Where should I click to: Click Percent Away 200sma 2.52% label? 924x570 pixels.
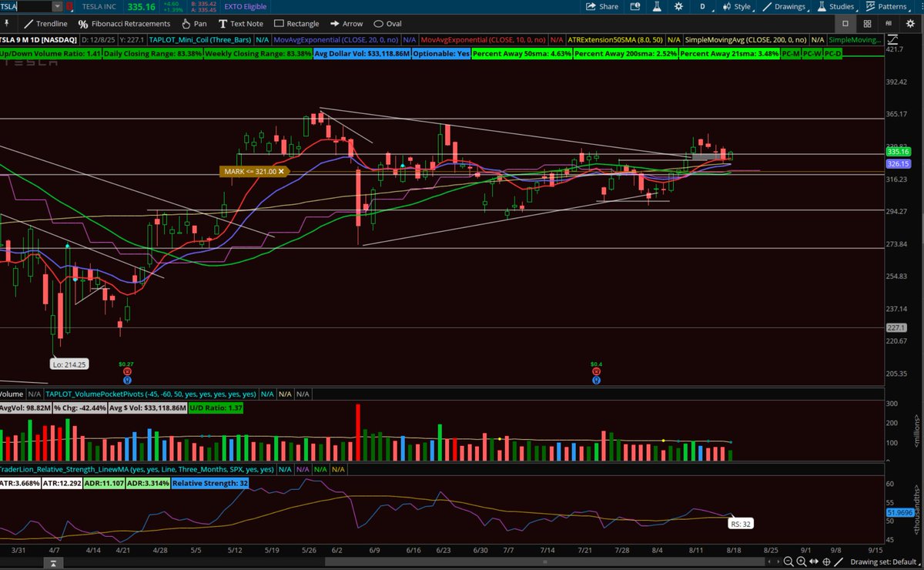(625, 54)
